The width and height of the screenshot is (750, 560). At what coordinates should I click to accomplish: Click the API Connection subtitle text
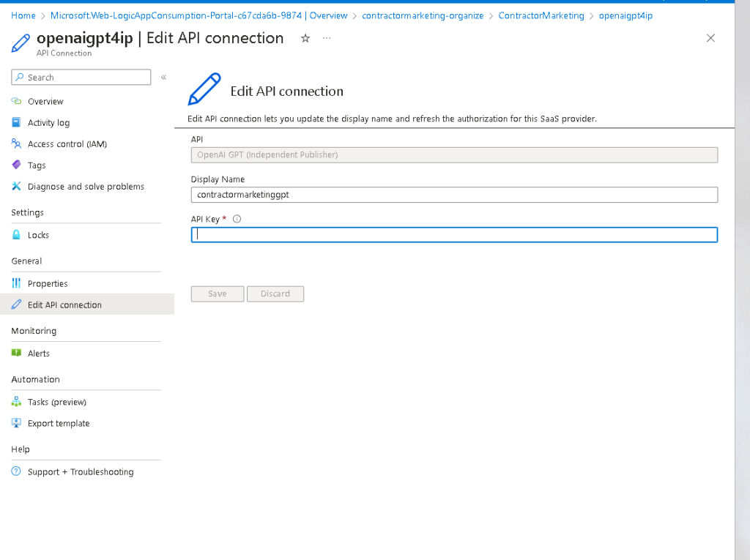tap(64, 53)
